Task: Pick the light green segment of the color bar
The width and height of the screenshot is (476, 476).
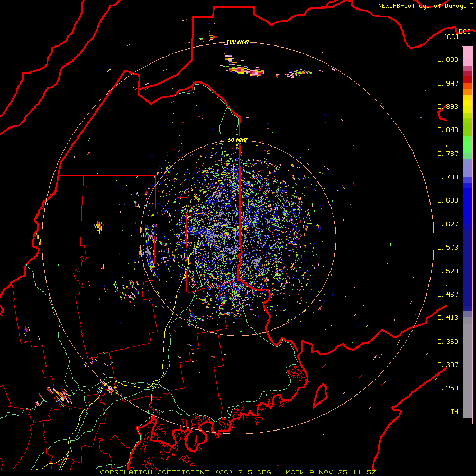Action: tap(467, 145)
